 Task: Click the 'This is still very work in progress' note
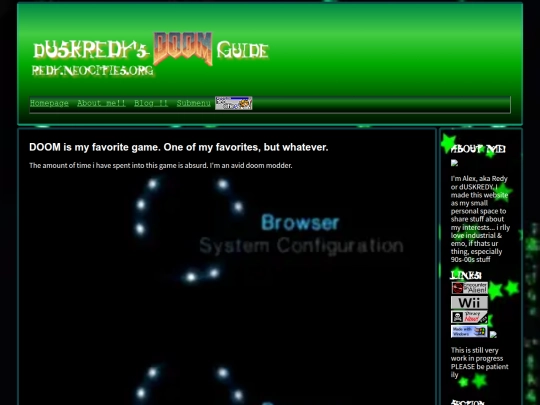(x=480, y=362)
